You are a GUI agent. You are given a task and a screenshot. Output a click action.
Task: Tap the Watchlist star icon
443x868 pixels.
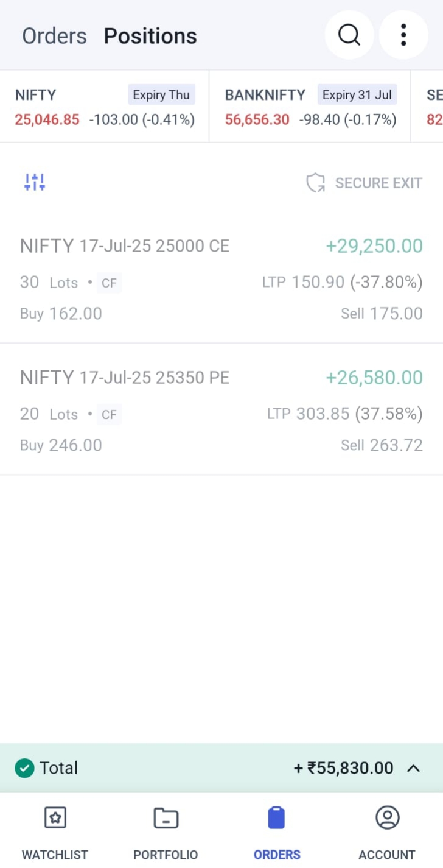pyautogui.click(x=55, y=818)
